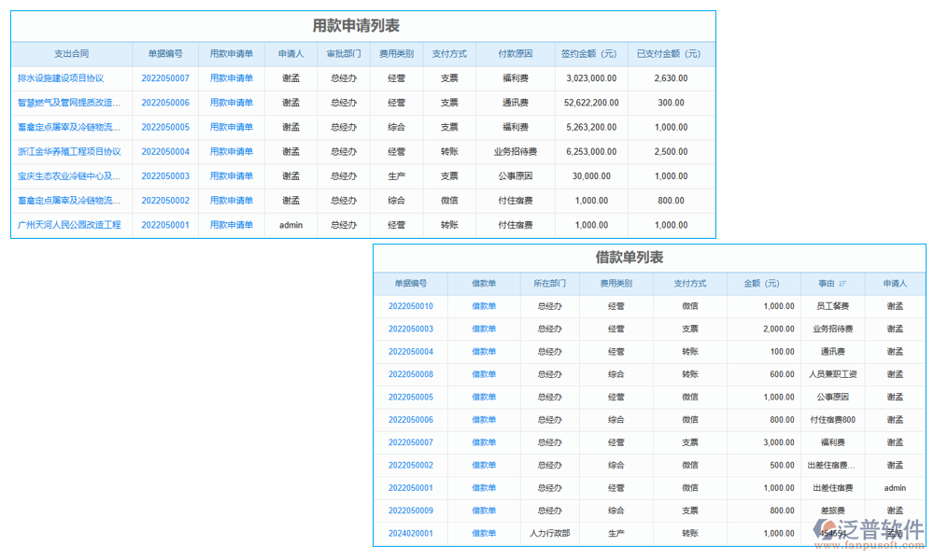This screenshot has height=560, width=934.
Task: Click the 已支付金额（元） column header
Action: point(670,54)
